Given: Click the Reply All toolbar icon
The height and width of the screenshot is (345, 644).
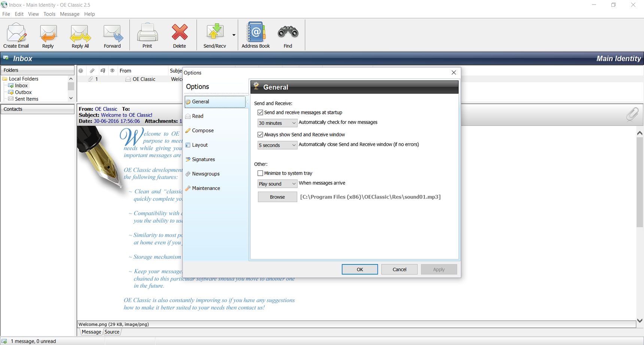Looking at the screenshot, I should point(80,33).
